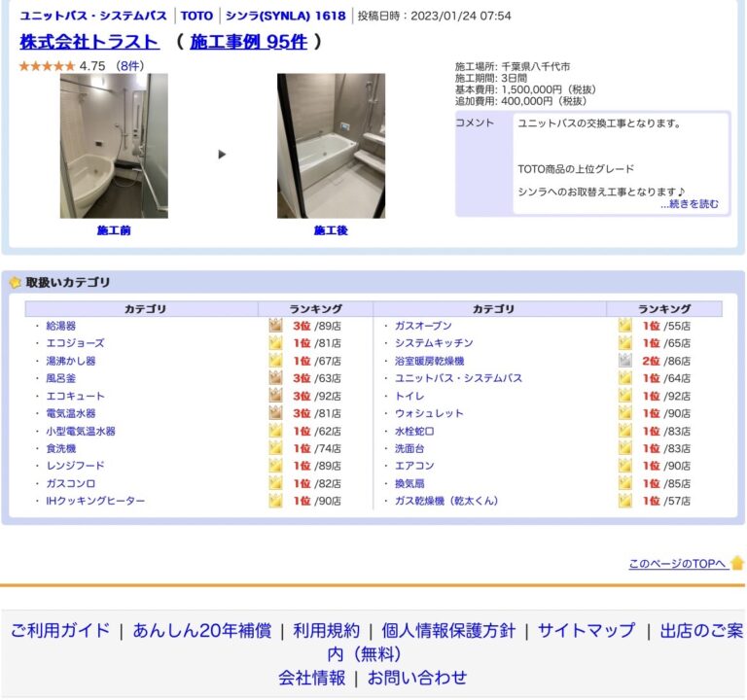The height and width of the screenshot is (700, 747).
Task: Click gold crown icon in 換気扇 row
Action: pyautogui.click(x=625, y=483)
